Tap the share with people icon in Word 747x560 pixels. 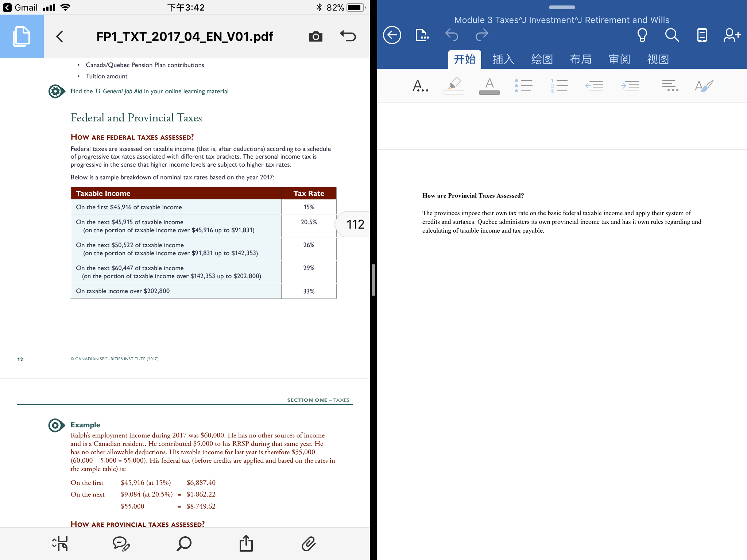[732, 35]
